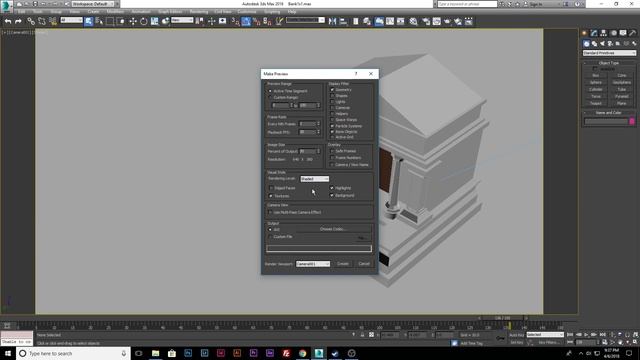The width and height of the screenshot is (640, 360).
Task: Click the teapot Render Production icon
Action: (447, 21)
